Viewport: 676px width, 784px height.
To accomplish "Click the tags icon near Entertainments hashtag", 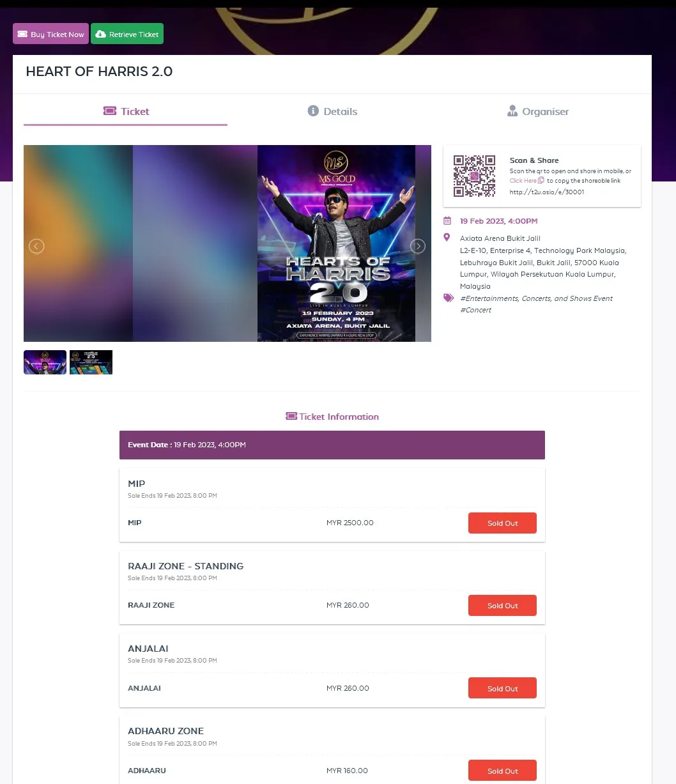I will pyautogui.click(x=449, y=298).
